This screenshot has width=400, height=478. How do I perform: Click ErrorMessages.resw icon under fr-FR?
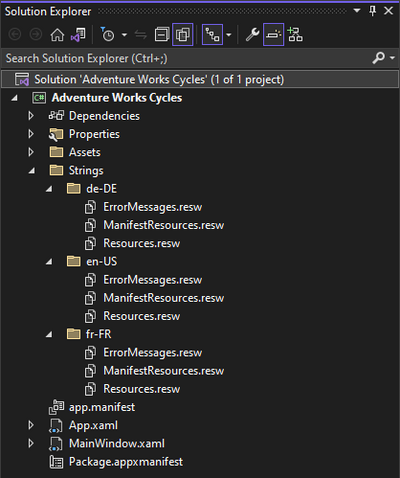click(x=90, y=353)
